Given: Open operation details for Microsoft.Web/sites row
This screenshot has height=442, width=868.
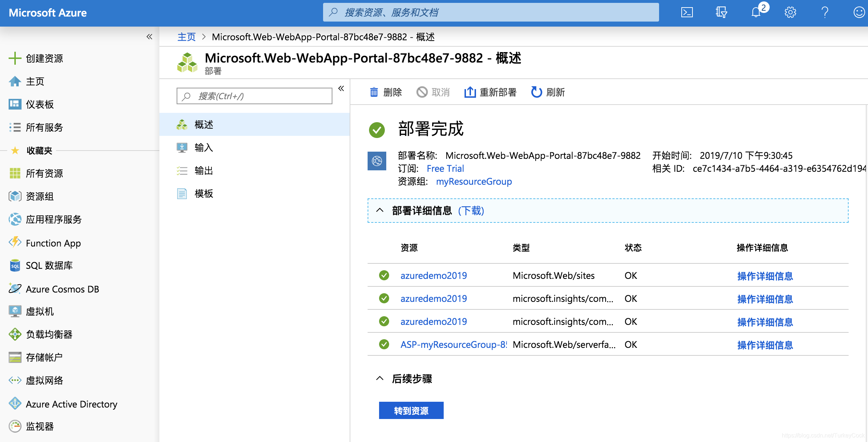Looking at the screenshot, I should (x=765, y=276).
